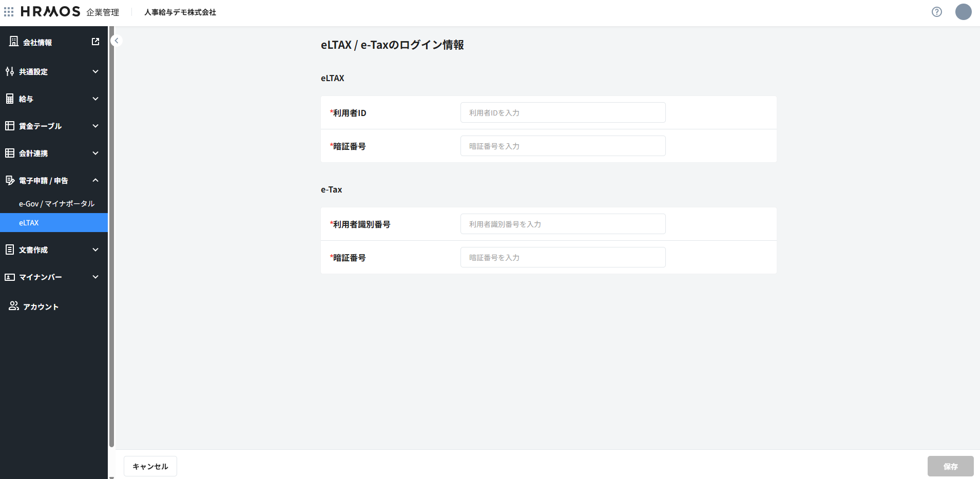Viewport: 980px width, 479px height.
Task: Collapse the 電子申請 / 申告 section
Action: click(95, 180)
